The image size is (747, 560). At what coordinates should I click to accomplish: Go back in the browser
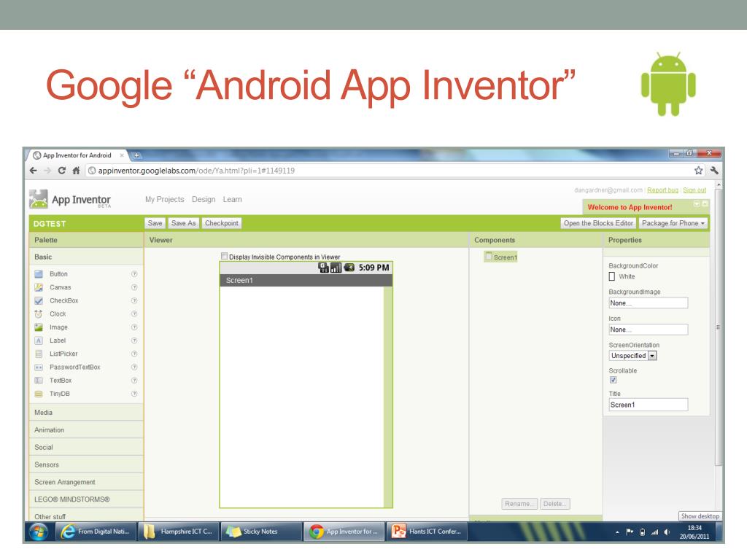(34, 171)
